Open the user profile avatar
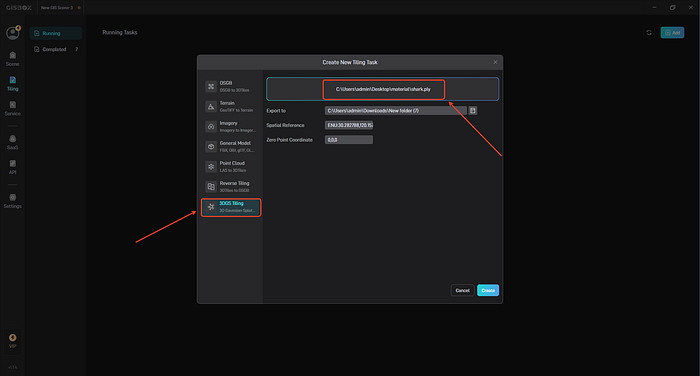The height and width of the screenshot is (376, 700). pos(13,33)
